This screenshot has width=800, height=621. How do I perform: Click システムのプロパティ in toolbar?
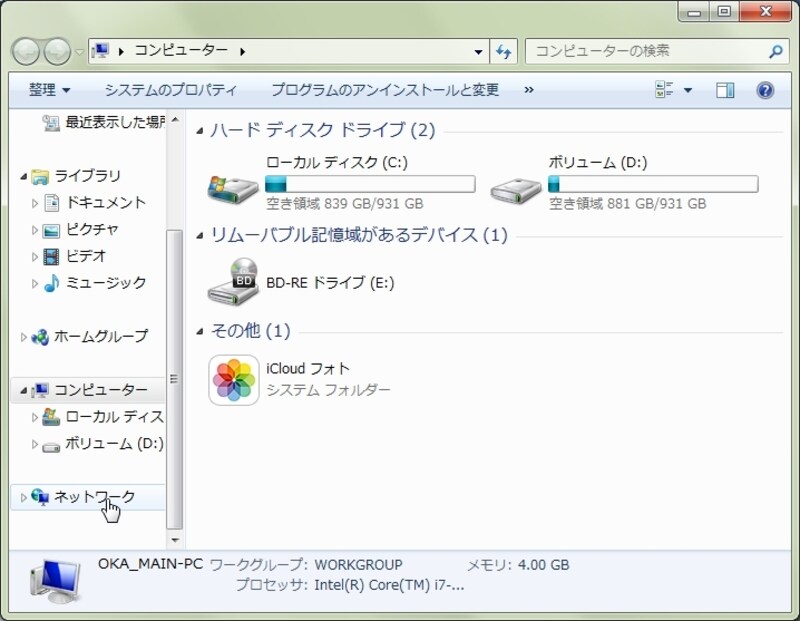point(170,90)
